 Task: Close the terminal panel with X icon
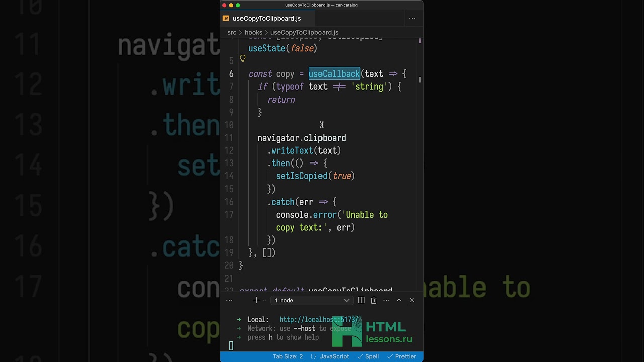tap(412, 300)
